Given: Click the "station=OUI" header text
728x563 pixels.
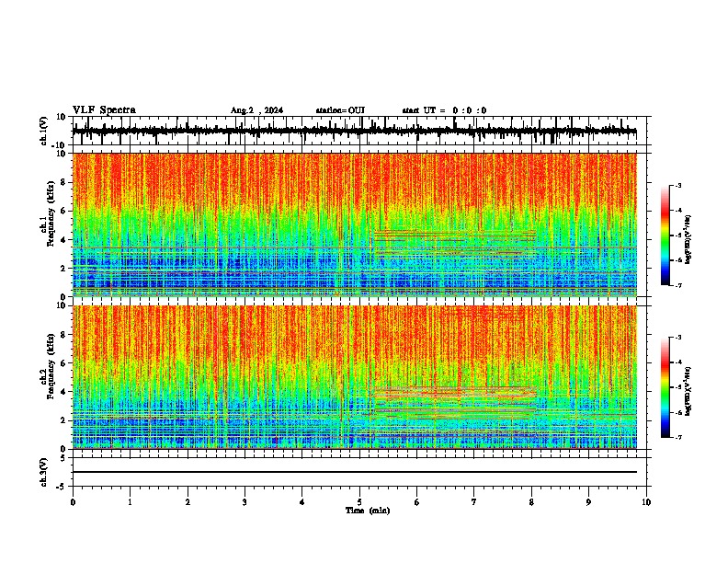Looking at the screenshot, I should (x=340, y=110).
